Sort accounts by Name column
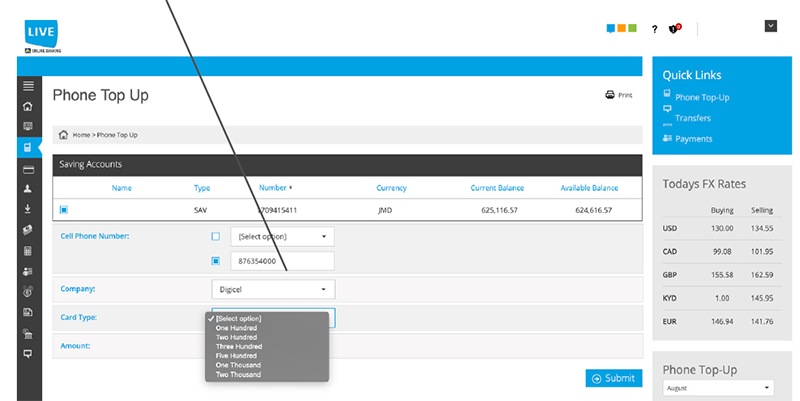This screenshot has width=800, height=401. click(121, 188)
